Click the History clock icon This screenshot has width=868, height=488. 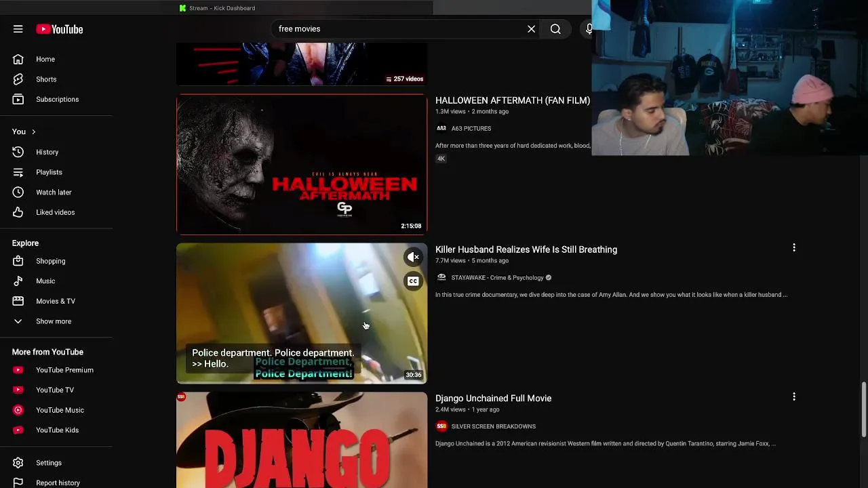(x=18, y=152)
